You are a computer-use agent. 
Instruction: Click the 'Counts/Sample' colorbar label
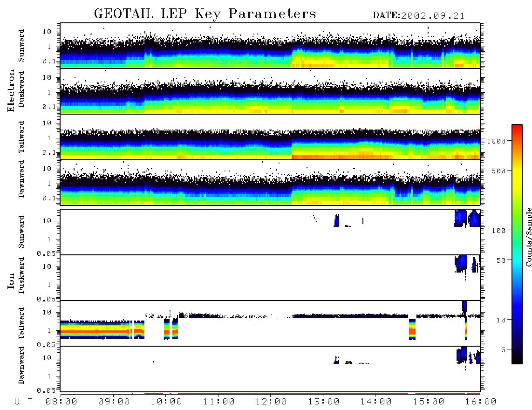(529, 237)
